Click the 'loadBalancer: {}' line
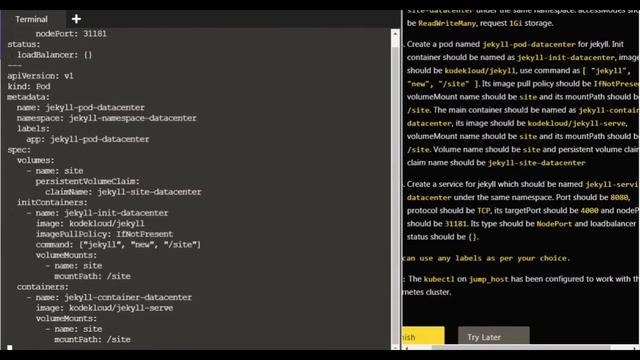640x360 pixels. (x=55, y=55)
